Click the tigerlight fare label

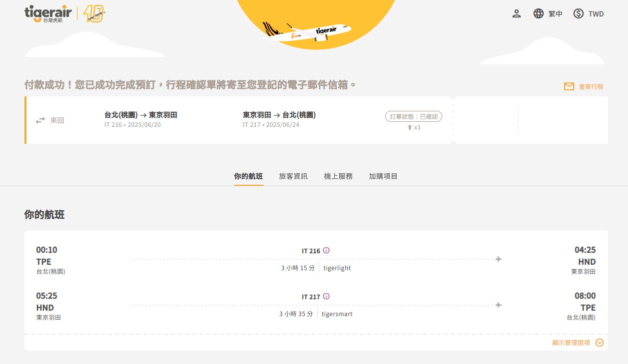[x=337, y=268]
